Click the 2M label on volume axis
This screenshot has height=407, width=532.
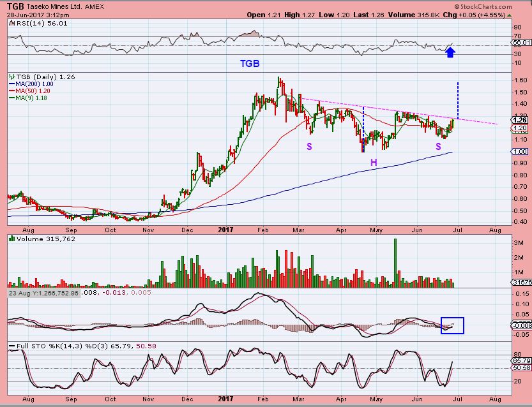518,258
